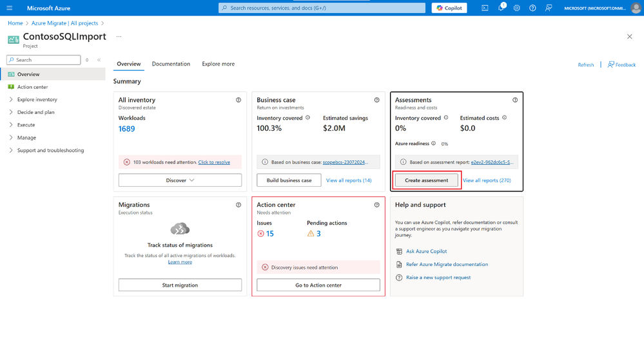Click Go to Action center button

(318, 285)
